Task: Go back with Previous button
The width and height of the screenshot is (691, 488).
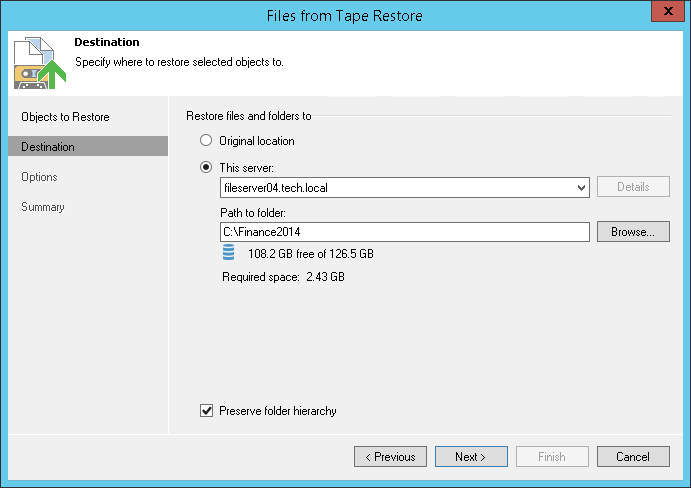Action: click(x=390, y=457)
